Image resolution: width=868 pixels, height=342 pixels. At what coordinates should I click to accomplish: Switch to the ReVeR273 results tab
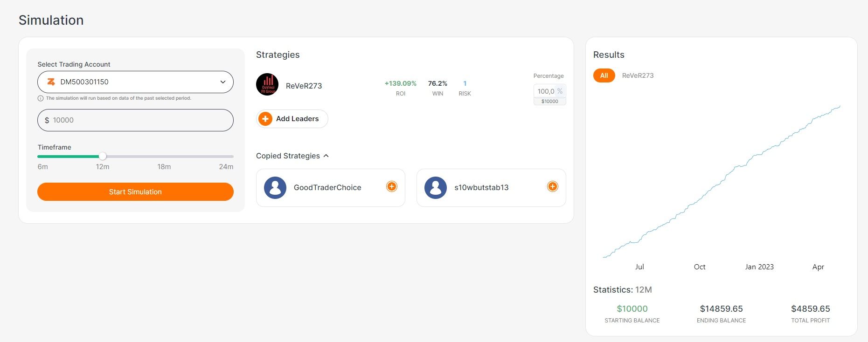coord(638,75)
